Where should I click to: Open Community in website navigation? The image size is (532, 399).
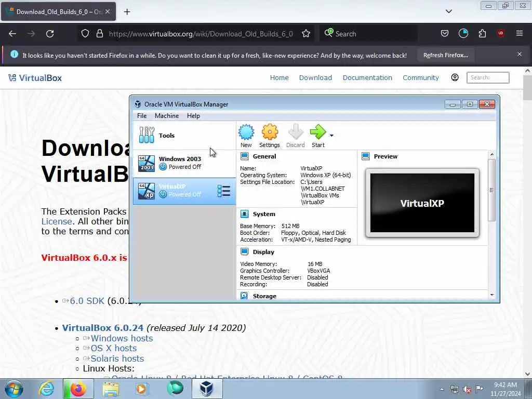tap(421, 78)
